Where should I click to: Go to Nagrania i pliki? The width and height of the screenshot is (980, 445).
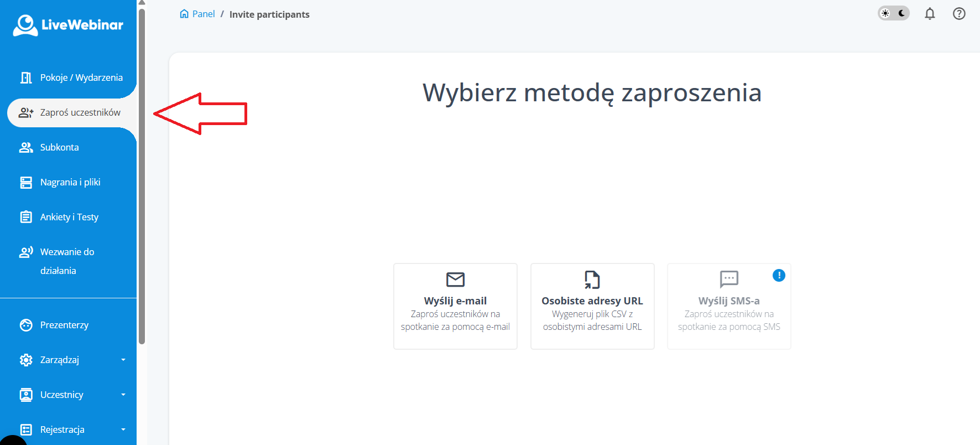[70, 182]
